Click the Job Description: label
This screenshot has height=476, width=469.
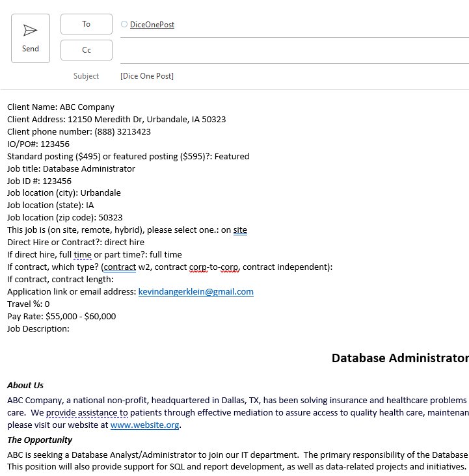tap(38, 329)
